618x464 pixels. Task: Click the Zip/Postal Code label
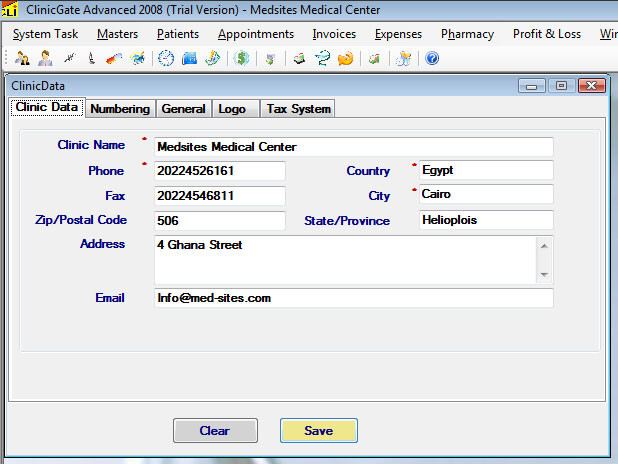pos(81,220)
